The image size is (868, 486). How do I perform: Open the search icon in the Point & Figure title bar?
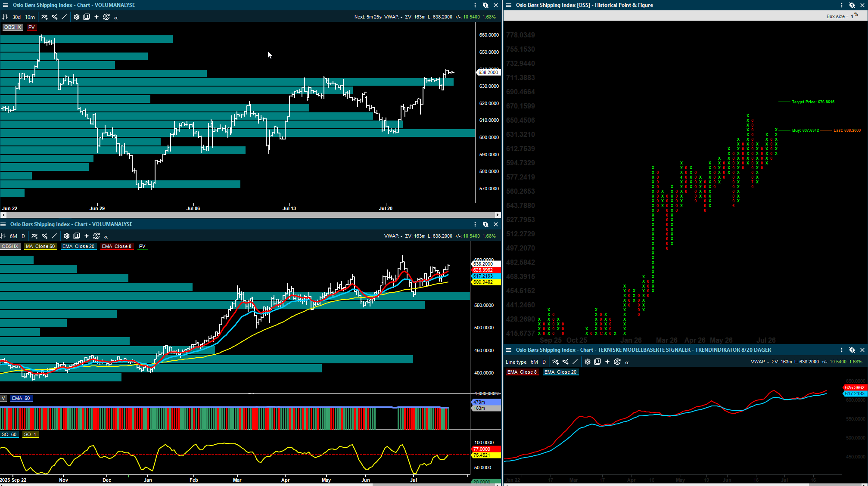pyautogui.click(x=852, y=5)
